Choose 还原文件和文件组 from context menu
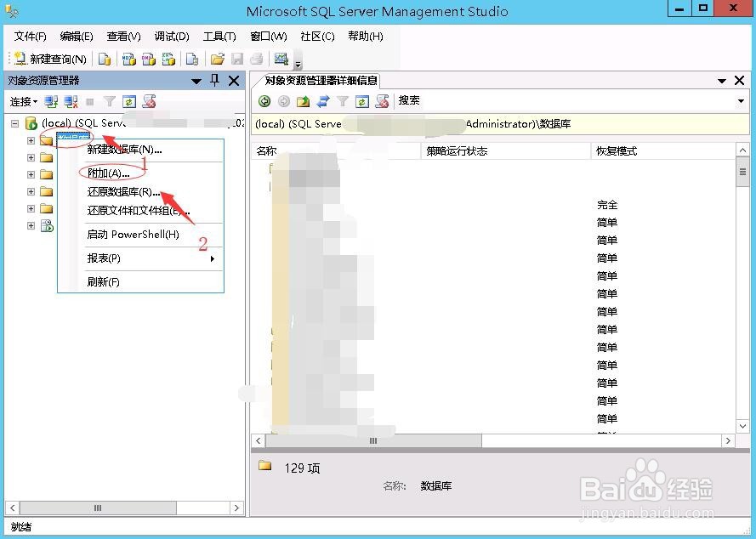Image resolution: width=756 pixels, height=539 pixels. point(141,211)
